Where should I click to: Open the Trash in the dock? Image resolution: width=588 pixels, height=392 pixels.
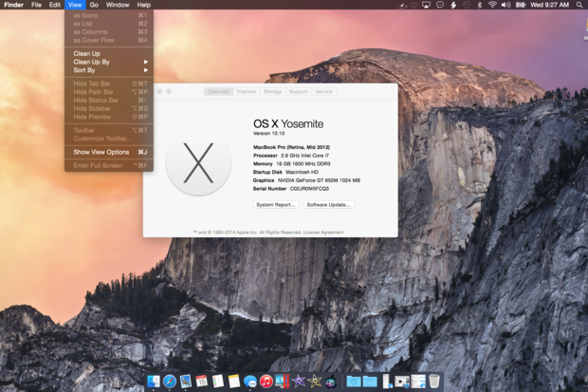click(x=434, y=382)
